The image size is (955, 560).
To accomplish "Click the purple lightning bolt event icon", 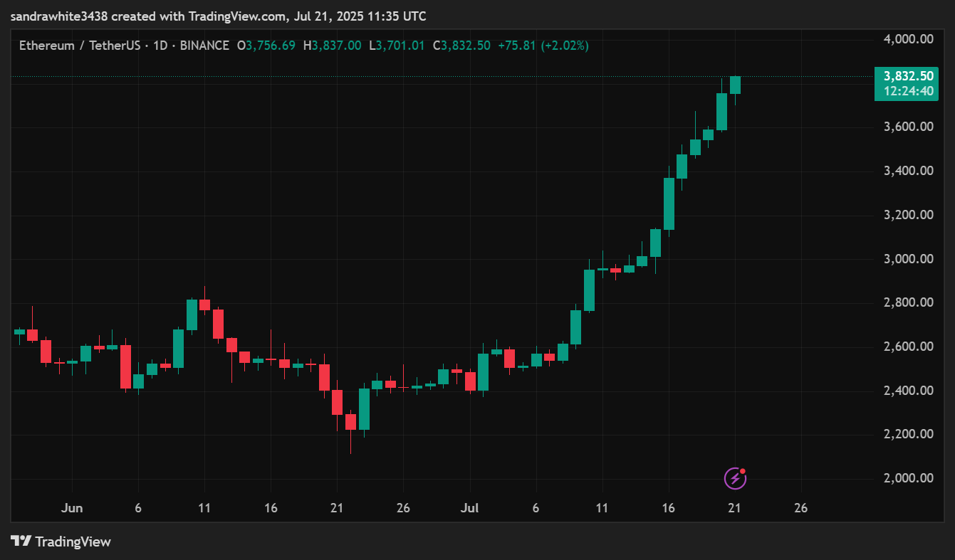I will pyautogui.click(x=735, y=478).
